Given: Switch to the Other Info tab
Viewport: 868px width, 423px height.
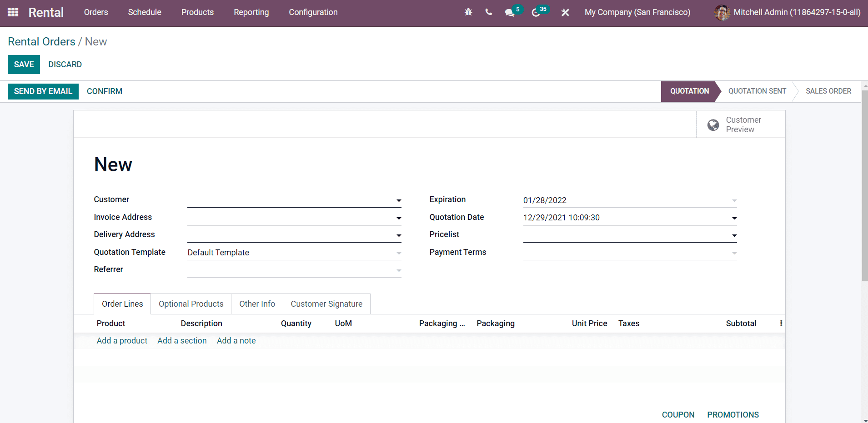Looking at the screenshot, I should tap(257, 304).
